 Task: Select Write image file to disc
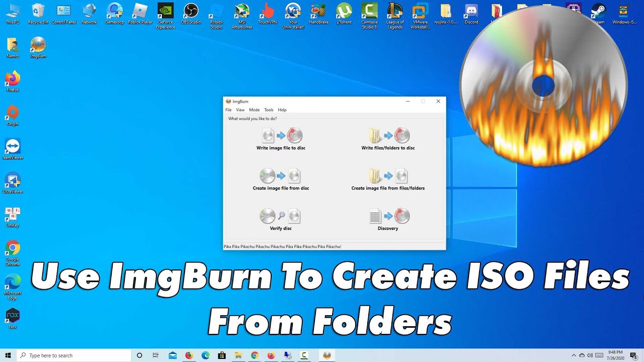[281, 139]
